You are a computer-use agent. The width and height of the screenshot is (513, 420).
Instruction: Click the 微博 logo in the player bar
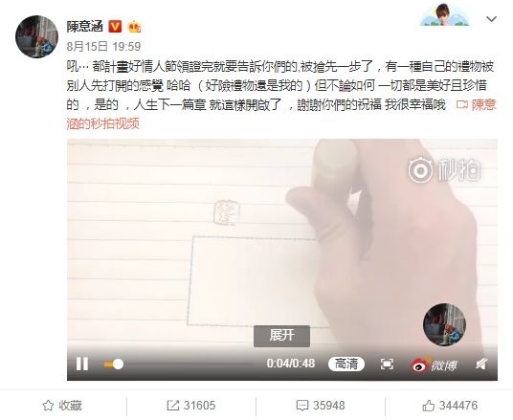[x=434, y=365]
